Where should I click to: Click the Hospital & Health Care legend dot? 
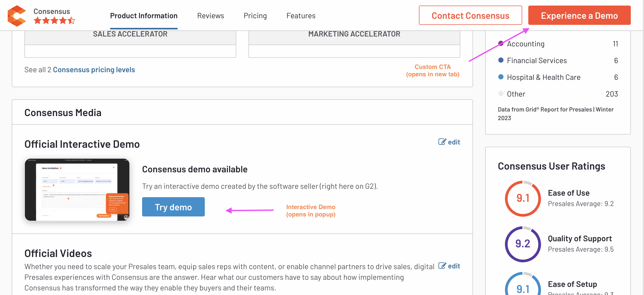pos(501,77)
